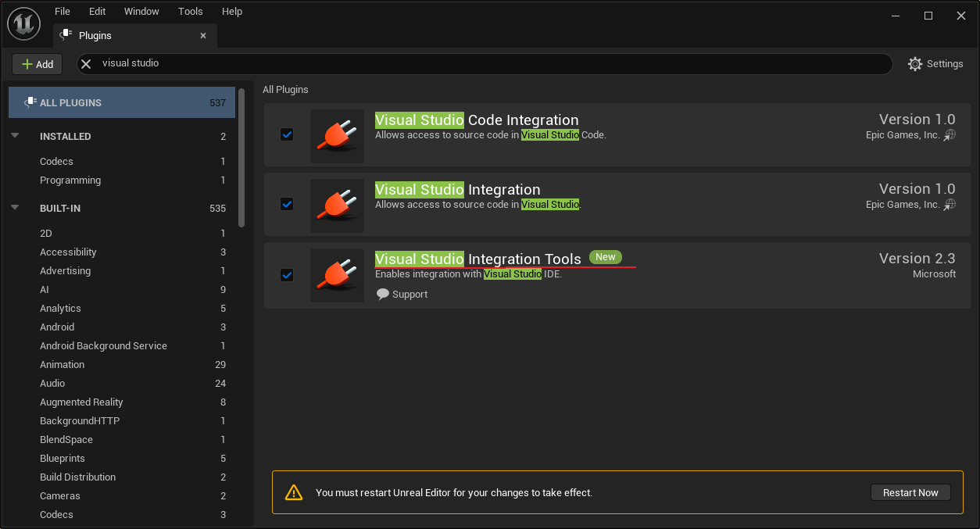
Task: Uncheck the Visual Studio Integration Tools plugin
Action: pyautogui.click(x=287, y=275)
